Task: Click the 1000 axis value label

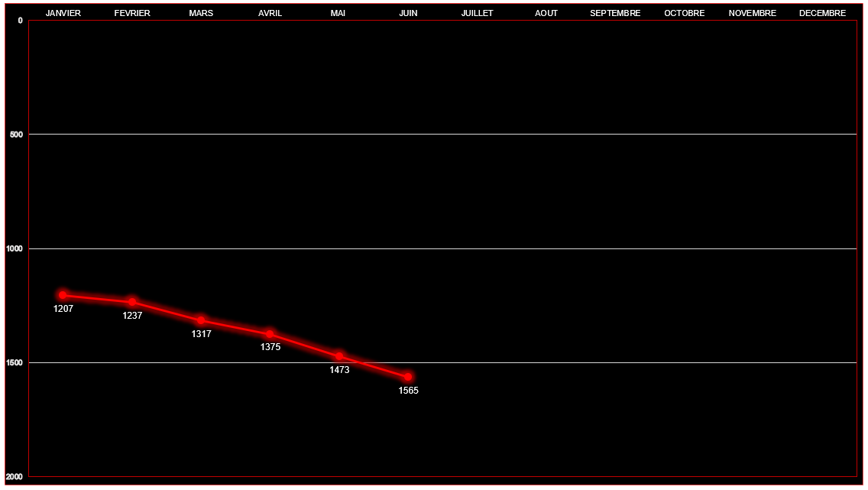Action: [x=15, y=249]
